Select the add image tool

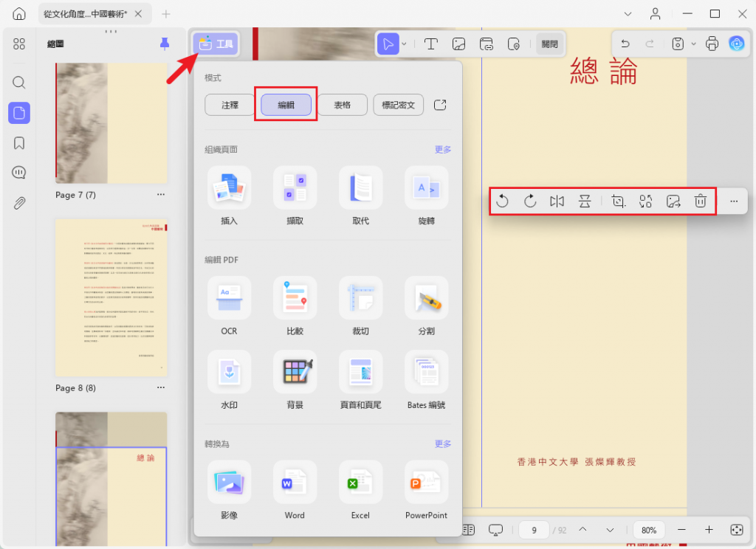458,44
